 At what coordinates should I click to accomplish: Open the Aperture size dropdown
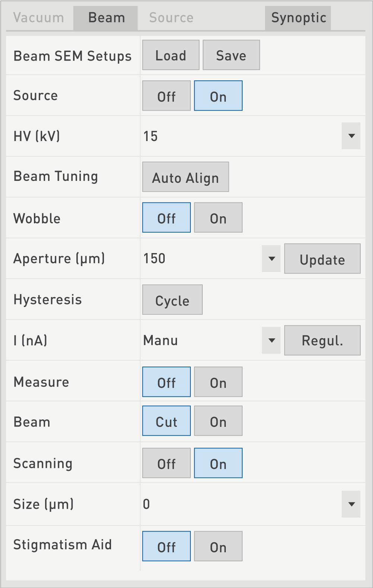[271, 259]
